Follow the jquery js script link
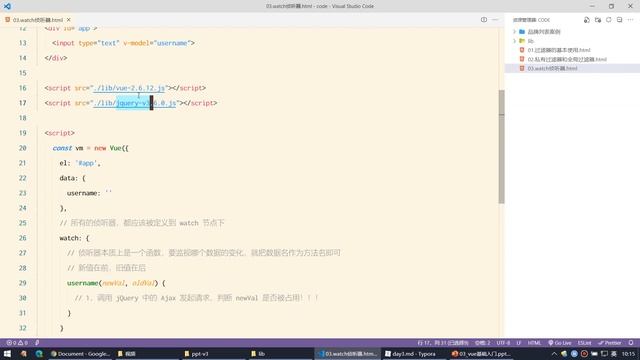Image resolution: width=640 pixels, height=360 pixels. 135,103
